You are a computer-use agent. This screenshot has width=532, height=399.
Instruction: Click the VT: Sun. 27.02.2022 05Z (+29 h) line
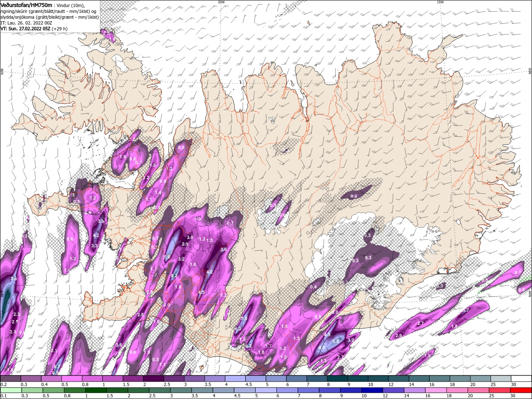tap(34, 29)
